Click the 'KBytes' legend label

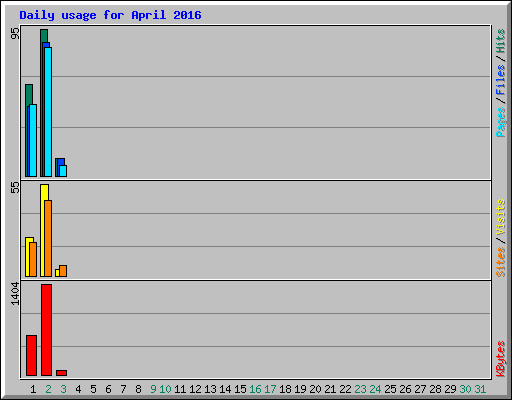[501, 359]
